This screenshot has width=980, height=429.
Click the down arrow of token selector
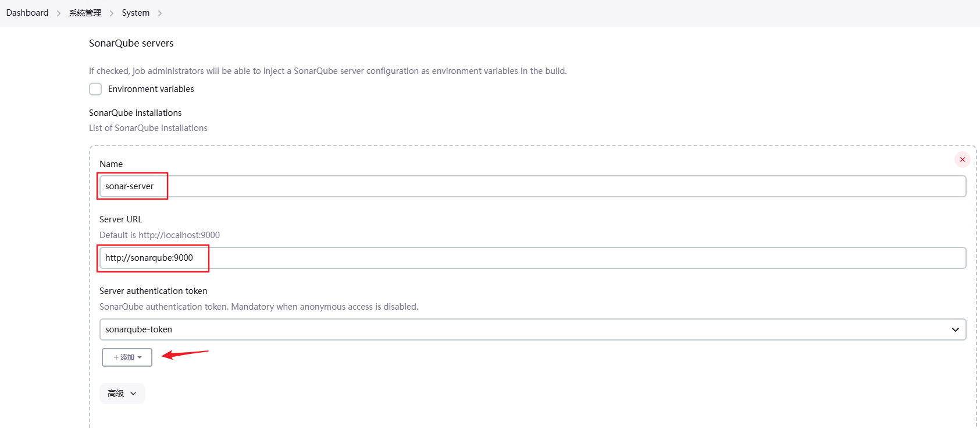(x=955, y=329)
